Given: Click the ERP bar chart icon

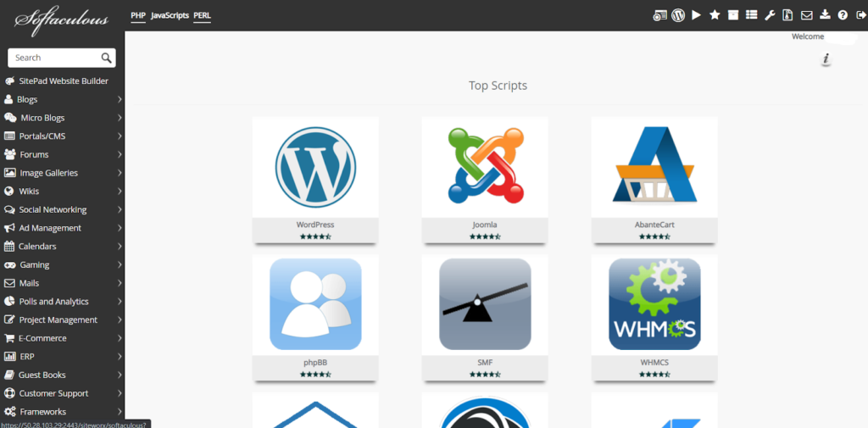Looking at the screenshot, I should pos(9,357).
